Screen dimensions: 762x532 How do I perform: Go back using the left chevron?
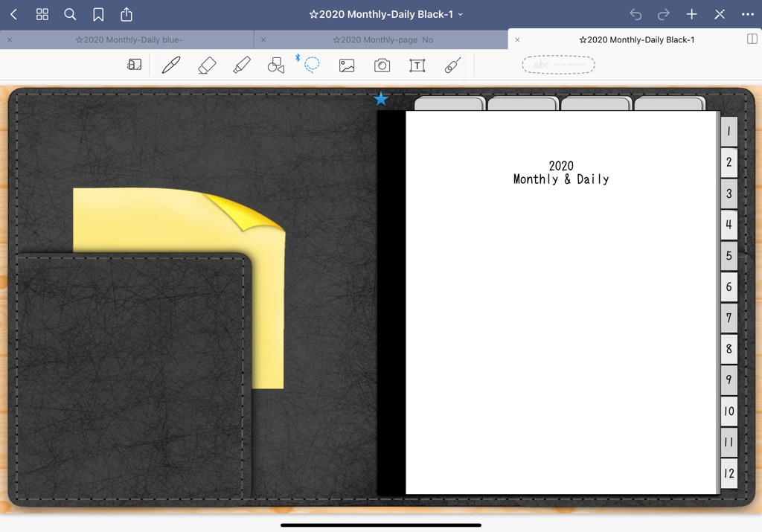(x=13, y=15)
